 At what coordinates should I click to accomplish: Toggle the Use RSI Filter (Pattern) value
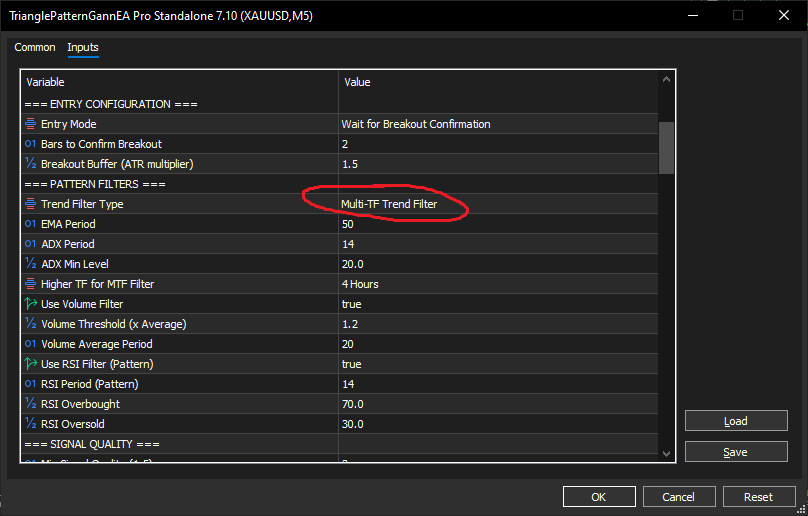500,364
